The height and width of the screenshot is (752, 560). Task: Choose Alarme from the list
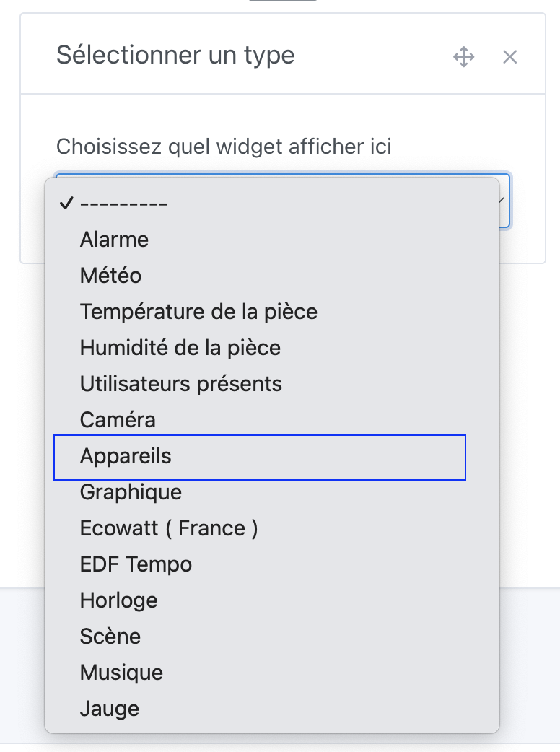click(x=114, y=239)
